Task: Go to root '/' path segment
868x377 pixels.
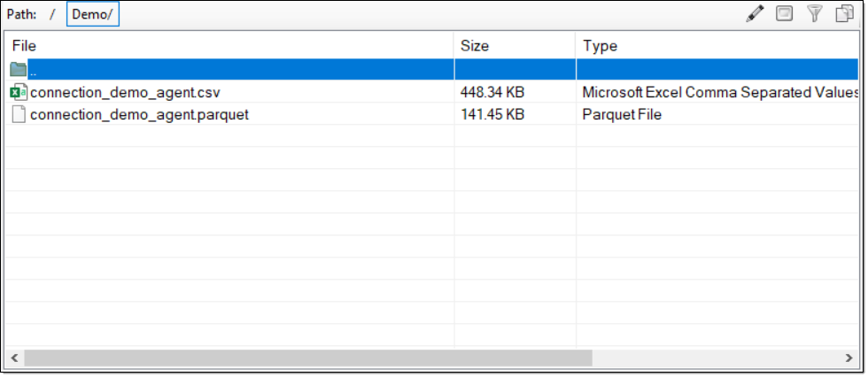Action: 51,15
